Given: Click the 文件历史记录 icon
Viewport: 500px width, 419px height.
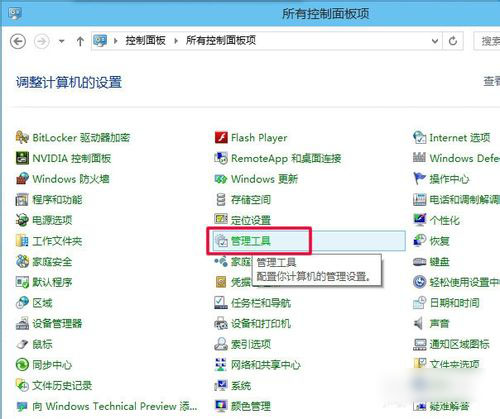Looking at the screenshot, I should (x=22, y=385).
